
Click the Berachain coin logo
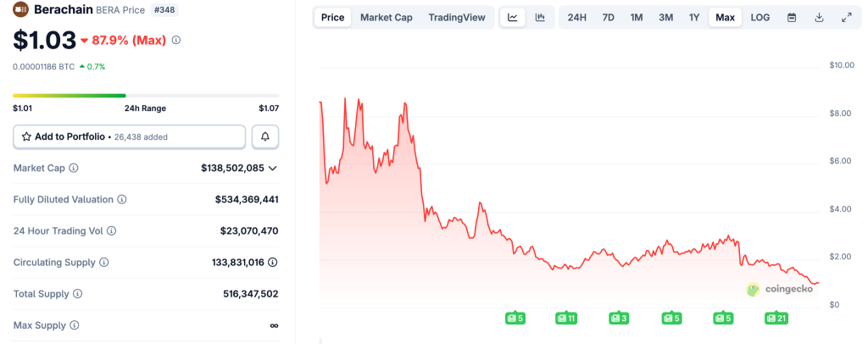coord(20,10)
